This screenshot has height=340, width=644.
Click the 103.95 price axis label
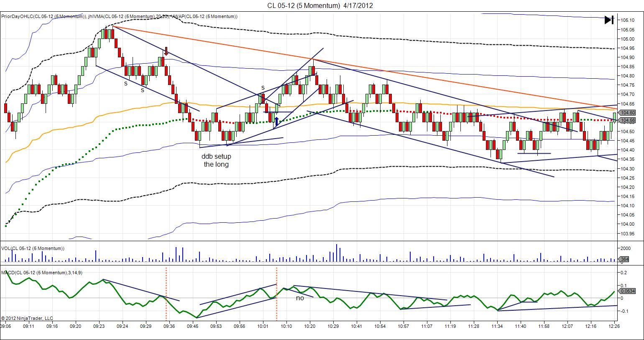(628, 234)
